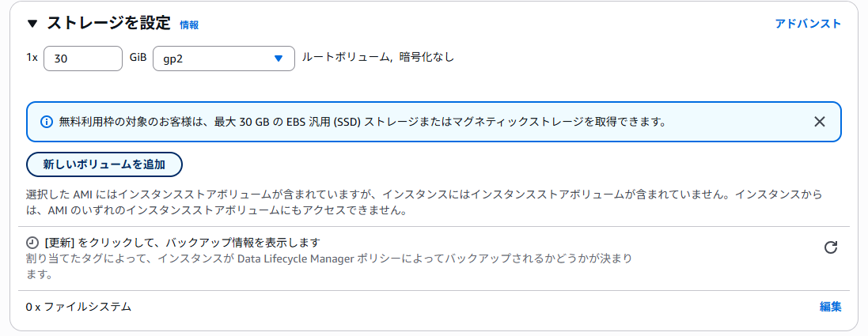The image size is (868, 336).
Task: Open アドバンスト storage settings
Action: (808, 24)
